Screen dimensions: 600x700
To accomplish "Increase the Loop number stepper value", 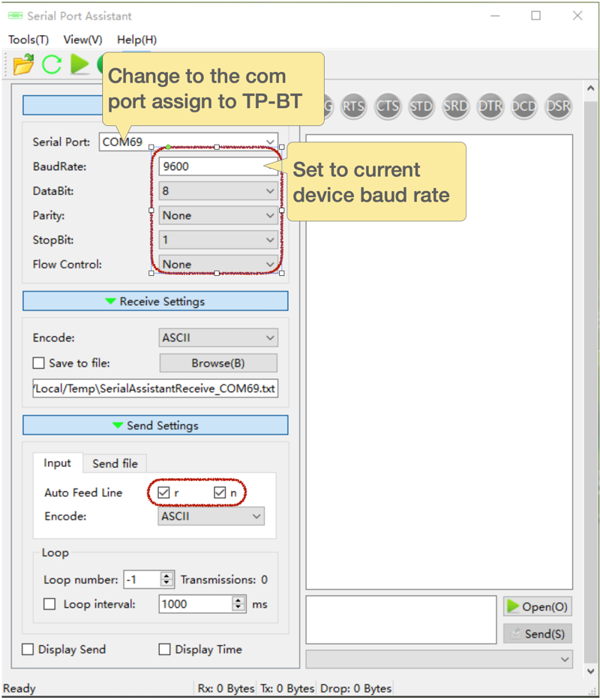I will coord(166,576).
